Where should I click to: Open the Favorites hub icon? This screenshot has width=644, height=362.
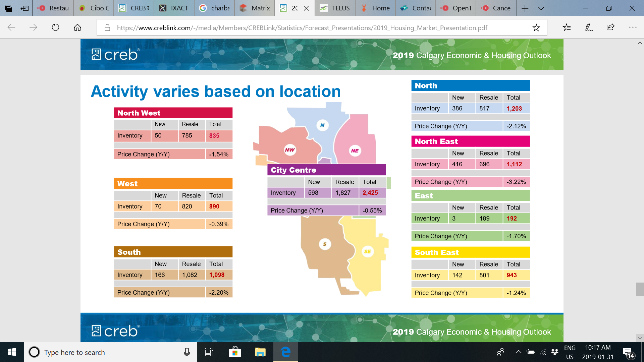coord(567,27)
